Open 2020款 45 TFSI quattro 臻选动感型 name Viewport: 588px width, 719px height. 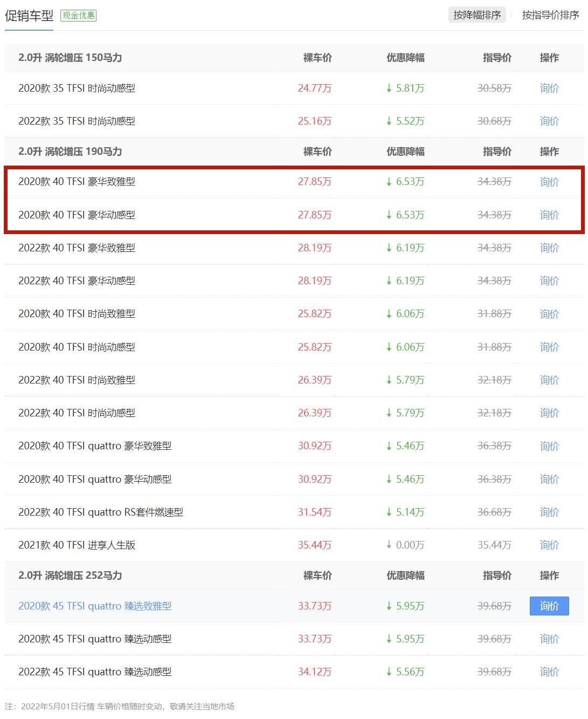coord(95,639)
